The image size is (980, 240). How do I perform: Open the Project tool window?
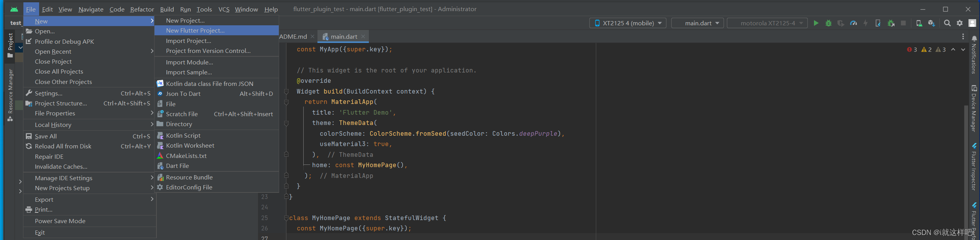pos(10,45)
